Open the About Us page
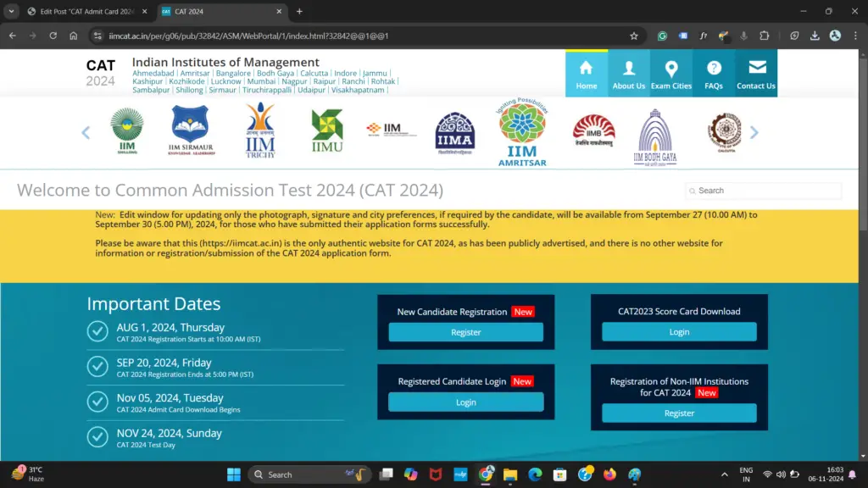 pos(629,74)
